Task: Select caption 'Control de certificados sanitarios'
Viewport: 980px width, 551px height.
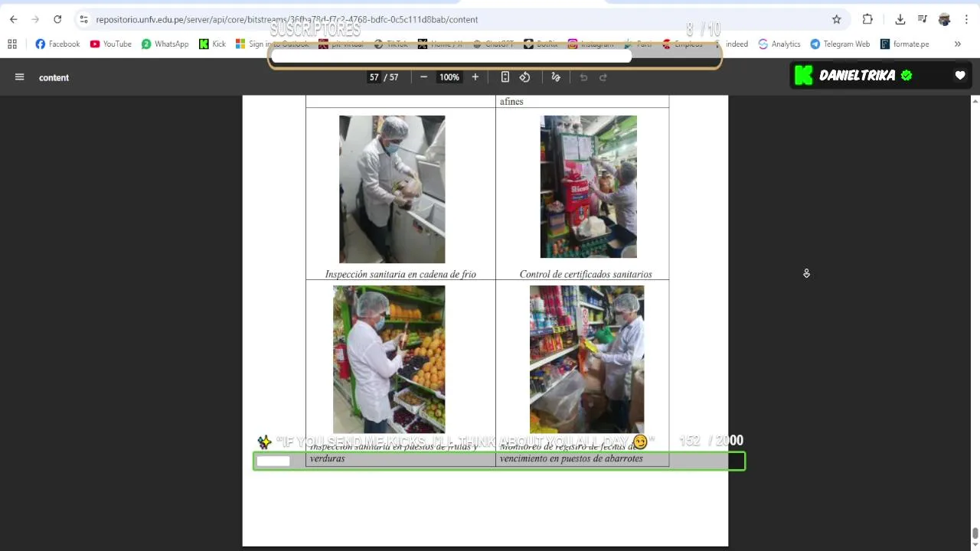Action: click(586, 274)
